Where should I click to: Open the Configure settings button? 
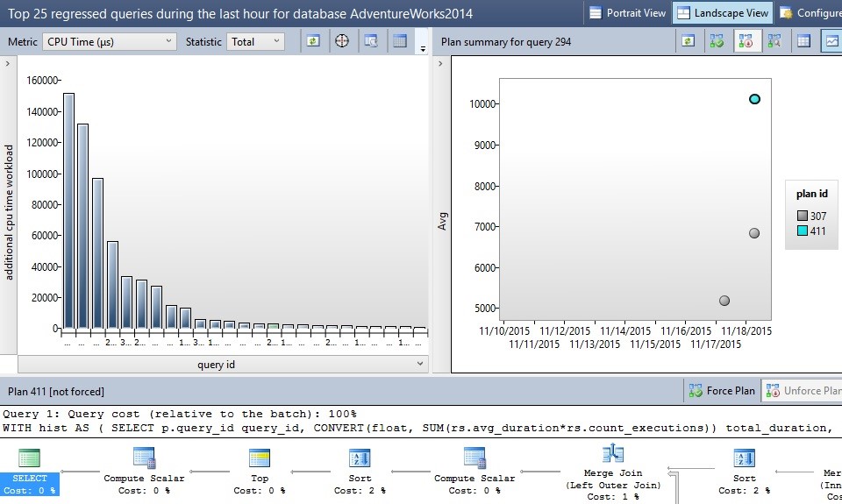[x=810, y=13]
